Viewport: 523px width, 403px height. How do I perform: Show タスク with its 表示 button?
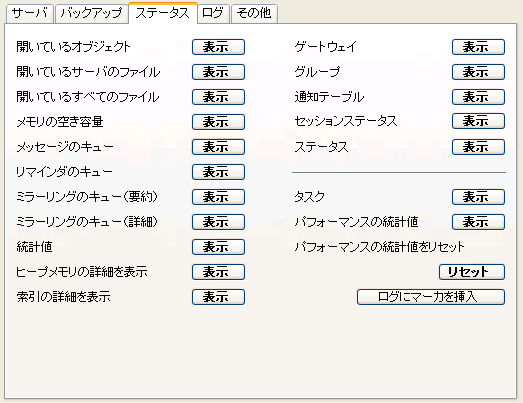478,197
